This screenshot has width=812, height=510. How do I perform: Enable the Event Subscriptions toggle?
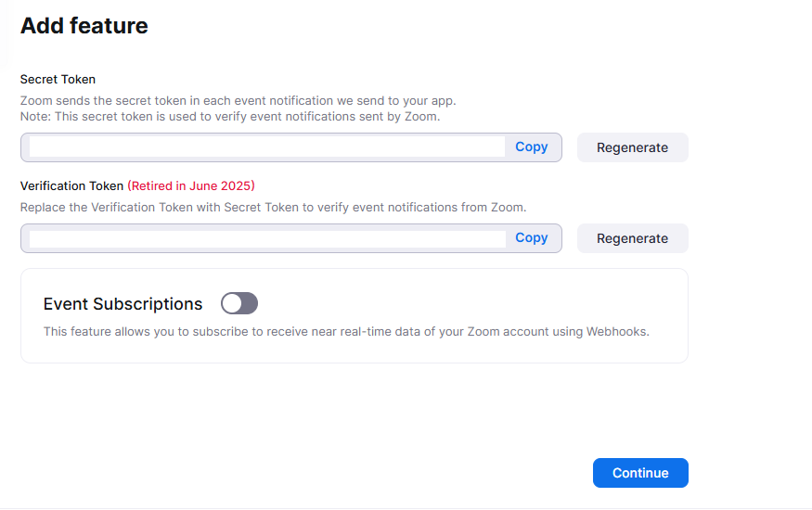[239, 303]
